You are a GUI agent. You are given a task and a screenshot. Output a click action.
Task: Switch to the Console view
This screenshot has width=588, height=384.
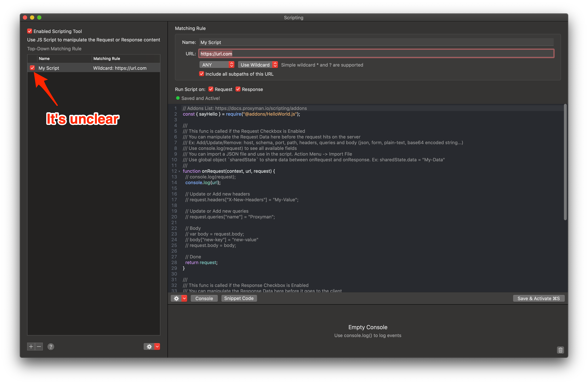[204, 298]
